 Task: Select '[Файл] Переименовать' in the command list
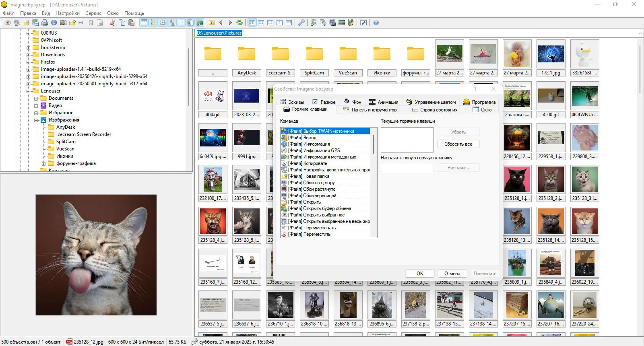coord(325,228)
